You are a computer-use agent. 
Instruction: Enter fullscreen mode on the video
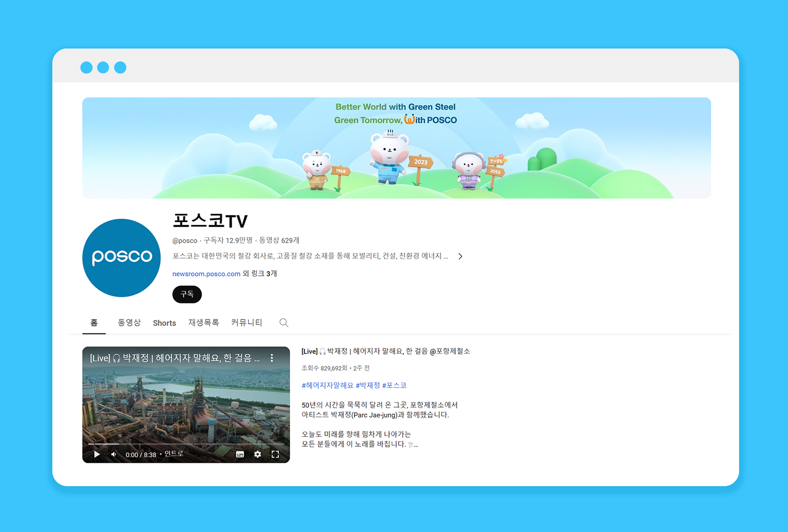tap(275, 454)
